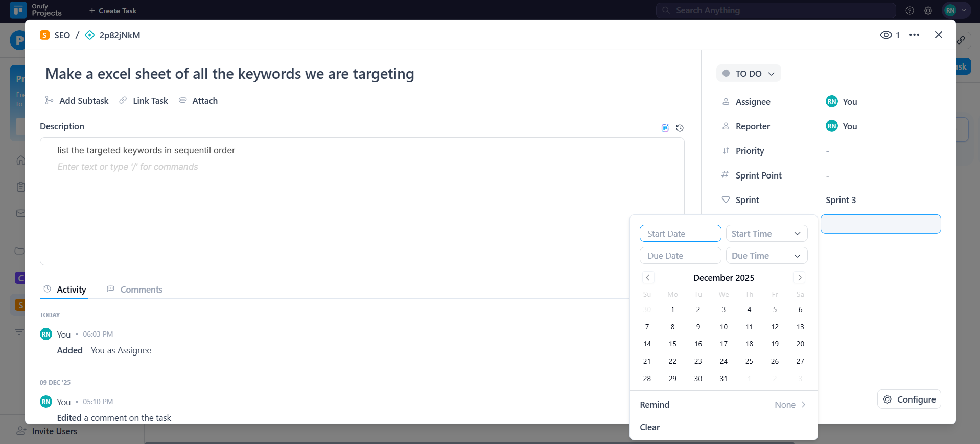
Task: Open the three-dots more options menu
Action: 914,35
